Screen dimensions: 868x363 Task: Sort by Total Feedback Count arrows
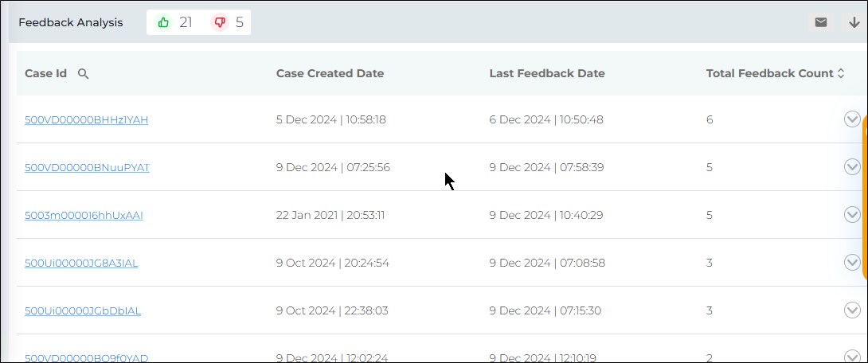(840, 73)
